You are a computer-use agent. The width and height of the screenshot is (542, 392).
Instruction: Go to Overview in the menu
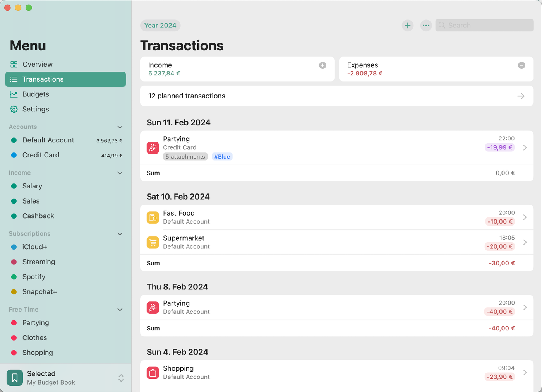pyautogui.click(x=37, y=64)
